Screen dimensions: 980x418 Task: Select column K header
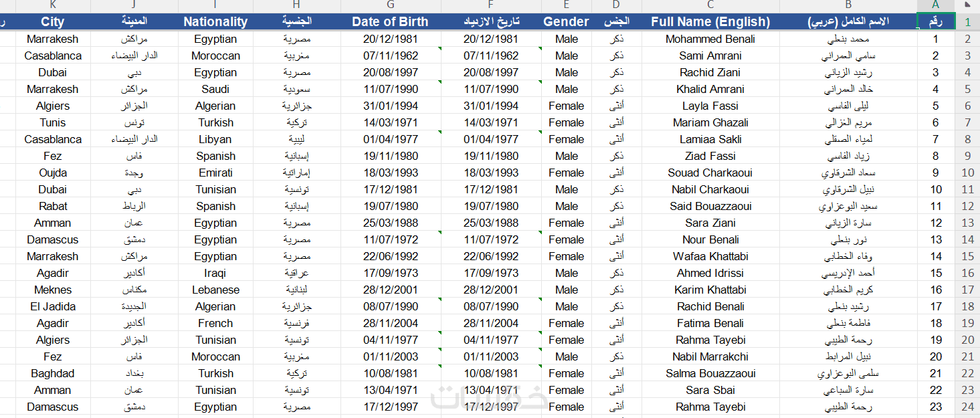[x=53, y=5]
